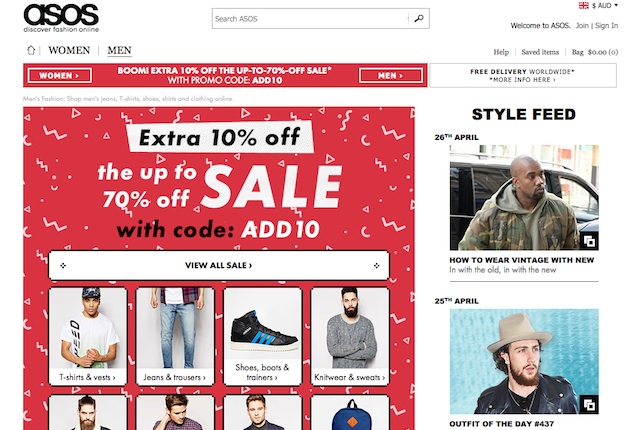The height and width of the screenshot is (430, 640).
Task: Focus the Search ASOS field
Action: pos(310,18)
